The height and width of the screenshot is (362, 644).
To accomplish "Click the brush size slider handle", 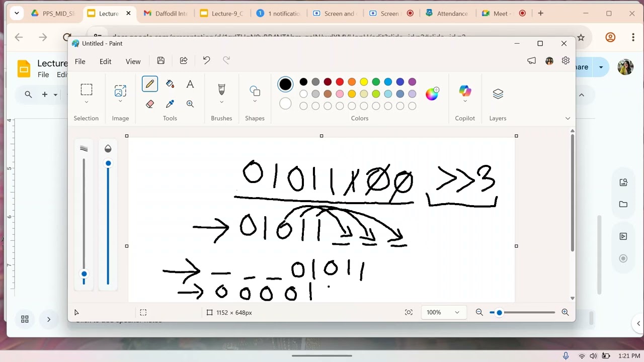I will click(84, 274).
